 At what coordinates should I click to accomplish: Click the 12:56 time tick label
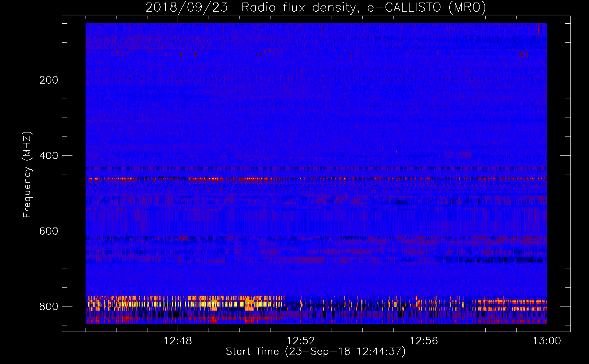[x=424, y=341]
